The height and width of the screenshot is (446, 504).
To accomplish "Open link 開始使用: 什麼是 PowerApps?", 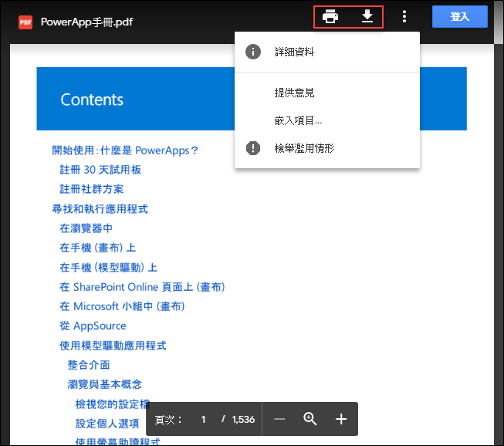I will (125, 150).
